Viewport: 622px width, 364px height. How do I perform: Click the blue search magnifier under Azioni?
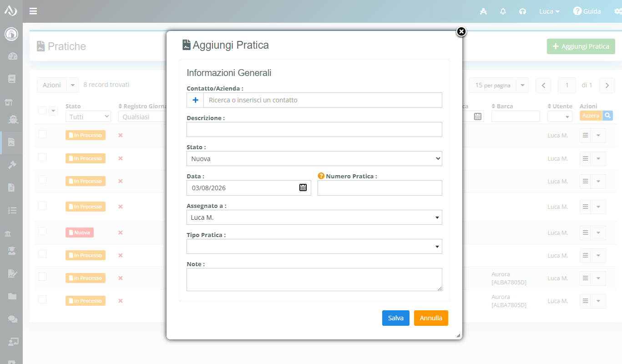607,116
